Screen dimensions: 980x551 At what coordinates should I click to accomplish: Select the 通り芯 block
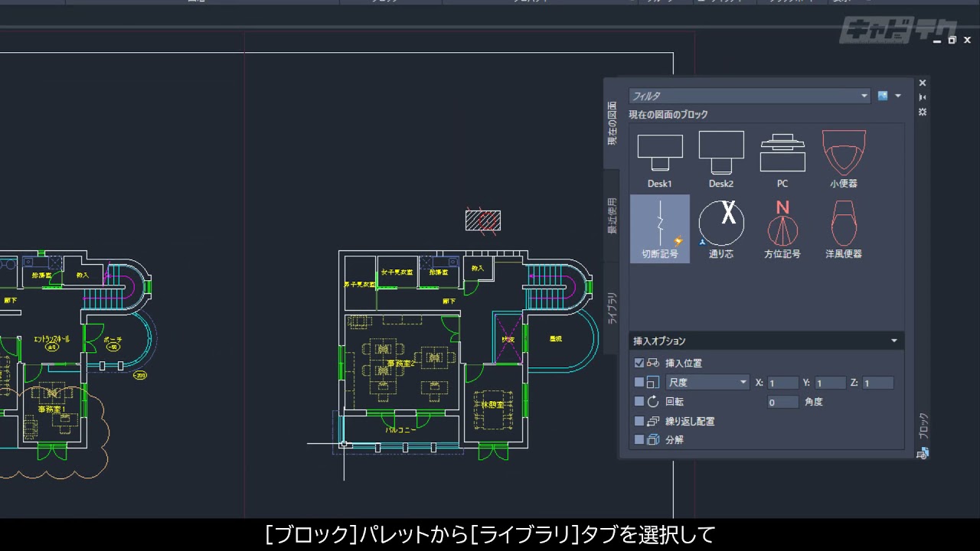[x=720, y=228]
